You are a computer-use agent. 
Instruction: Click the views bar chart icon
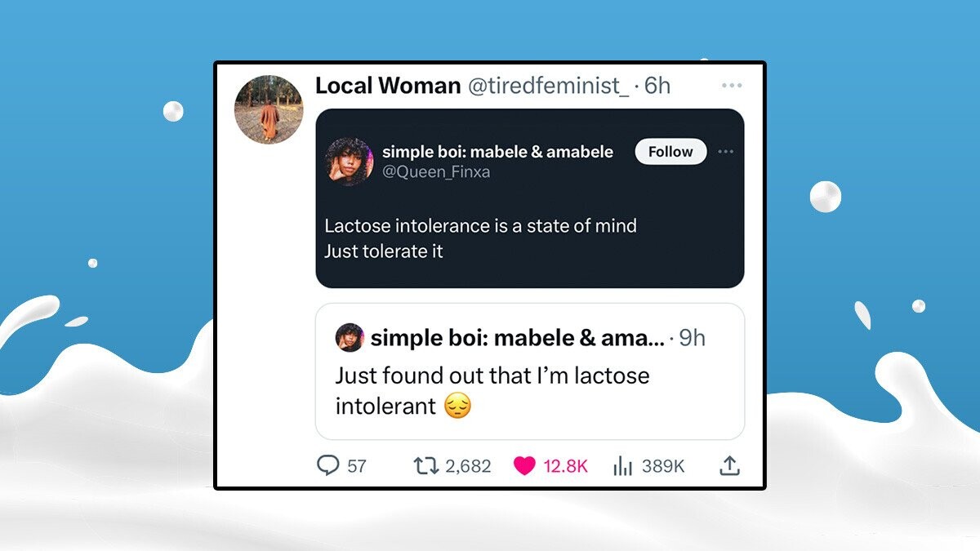pyautogui.click(x=623, y=465)
